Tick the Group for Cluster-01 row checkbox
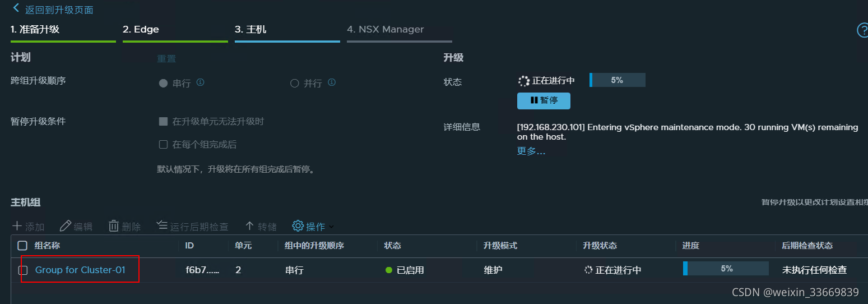This screenshot has width=868, height=304. tap(23, 270)
